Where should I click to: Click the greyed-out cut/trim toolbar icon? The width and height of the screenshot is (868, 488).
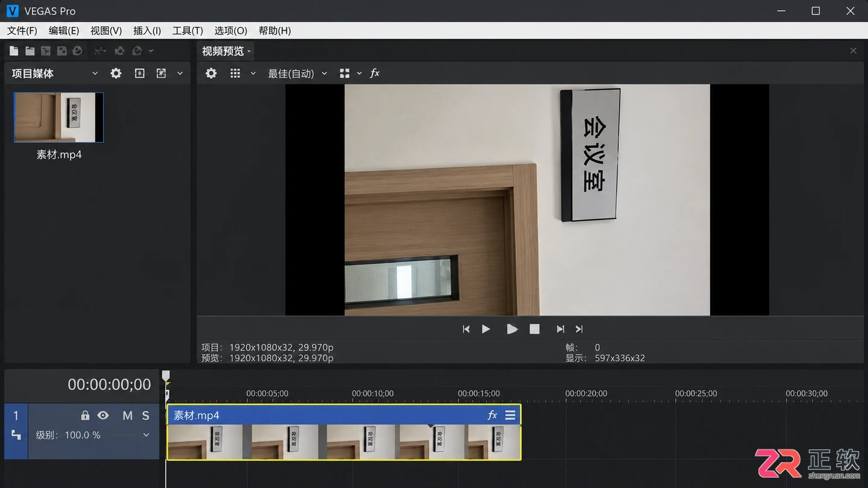[x=101, y=51]
